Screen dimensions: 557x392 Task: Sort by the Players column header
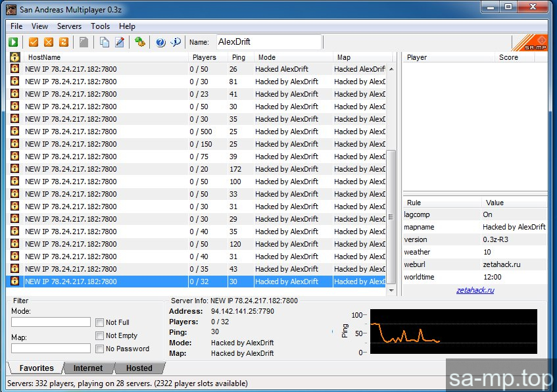coord(208,57)
